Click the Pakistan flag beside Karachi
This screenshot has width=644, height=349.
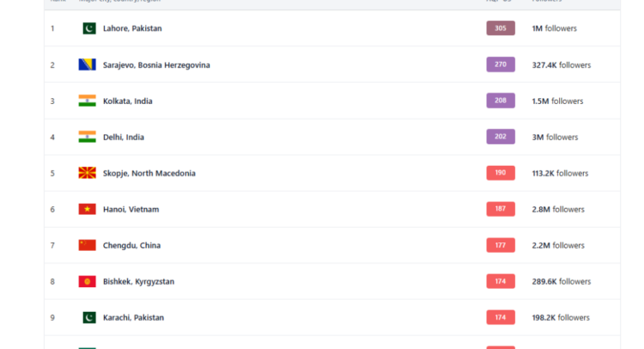point(88,317)
